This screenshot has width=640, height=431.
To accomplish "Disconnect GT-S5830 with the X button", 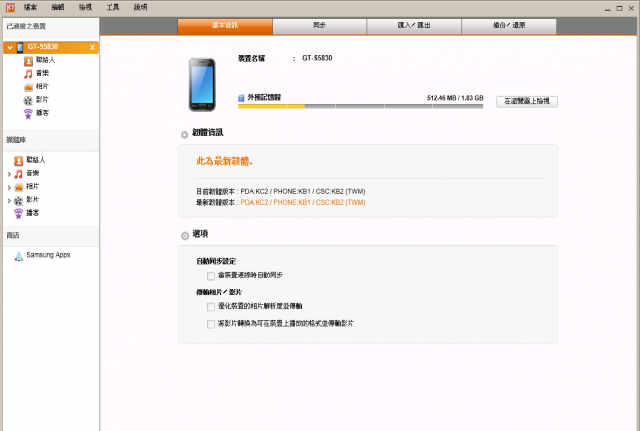I will [92, 47].
